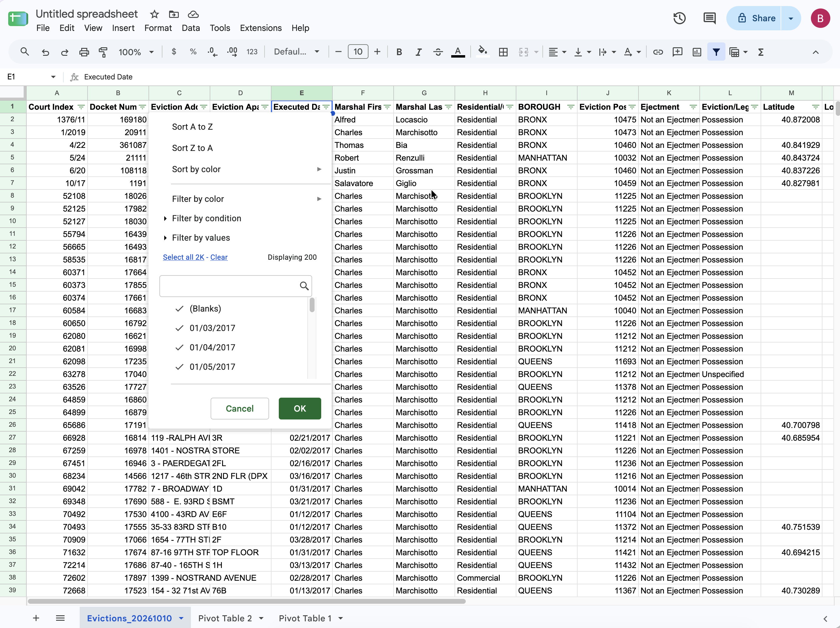Click the filter values search field
Viewport: 840px width, 628px height.
pos(235,286)
